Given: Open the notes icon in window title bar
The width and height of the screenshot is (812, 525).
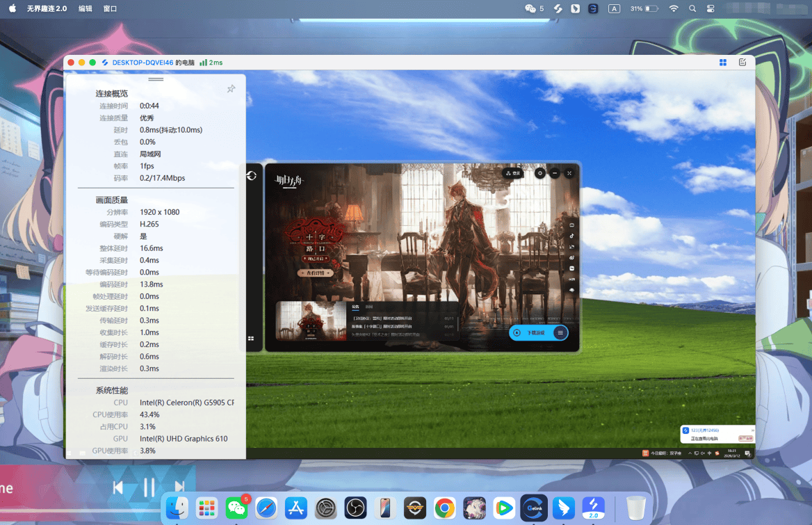Looking at the screenshot, I should point(742,63).
